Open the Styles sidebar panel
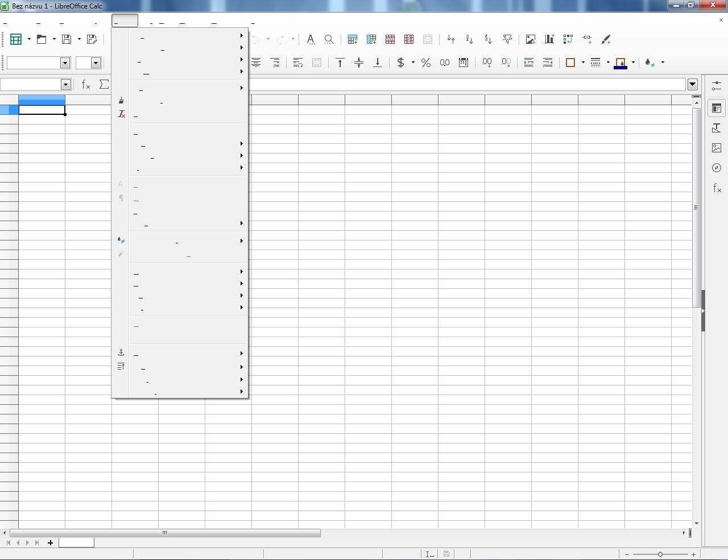 (x=717, y=128)
